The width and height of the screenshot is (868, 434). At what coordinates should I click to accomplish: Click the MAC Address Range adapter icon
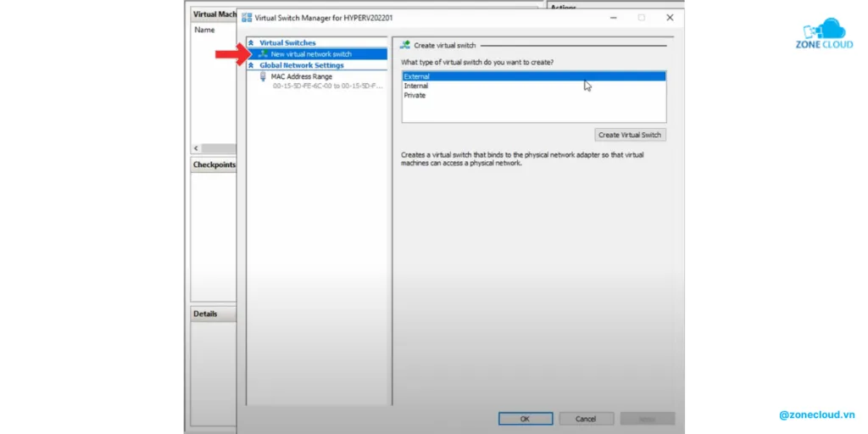click(263, 76)
